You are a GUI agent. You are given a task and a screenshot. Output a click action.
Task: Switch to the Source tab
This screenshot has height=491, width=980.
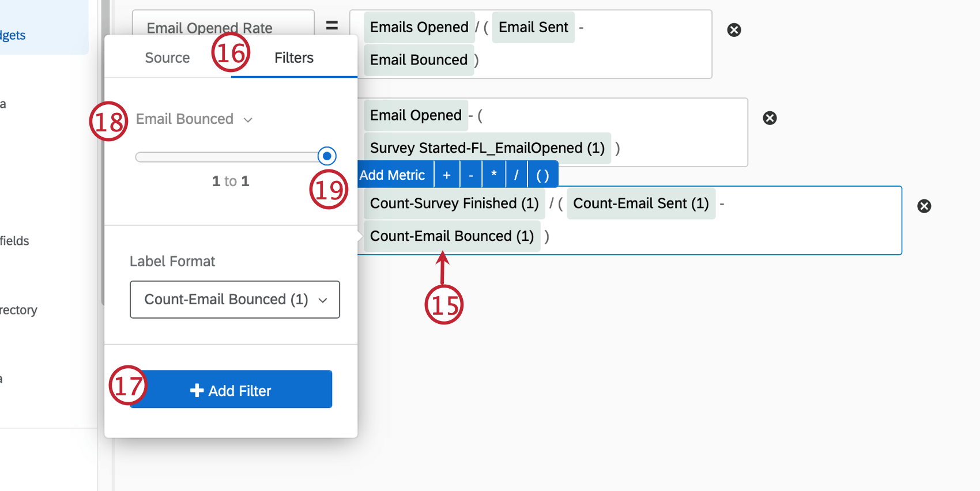(x=167, y=57)
